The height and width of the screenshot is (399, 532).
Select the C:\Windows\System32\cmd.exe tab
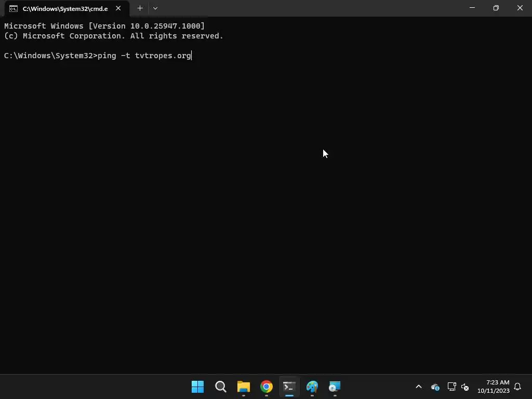pyautogui.click(x=66, y=9)
